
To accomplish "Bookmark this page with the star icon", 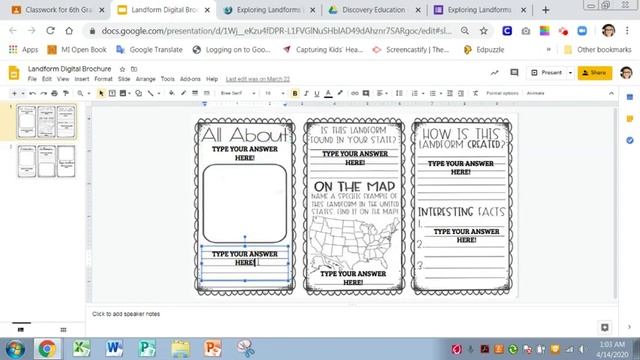I will point(484,31).
